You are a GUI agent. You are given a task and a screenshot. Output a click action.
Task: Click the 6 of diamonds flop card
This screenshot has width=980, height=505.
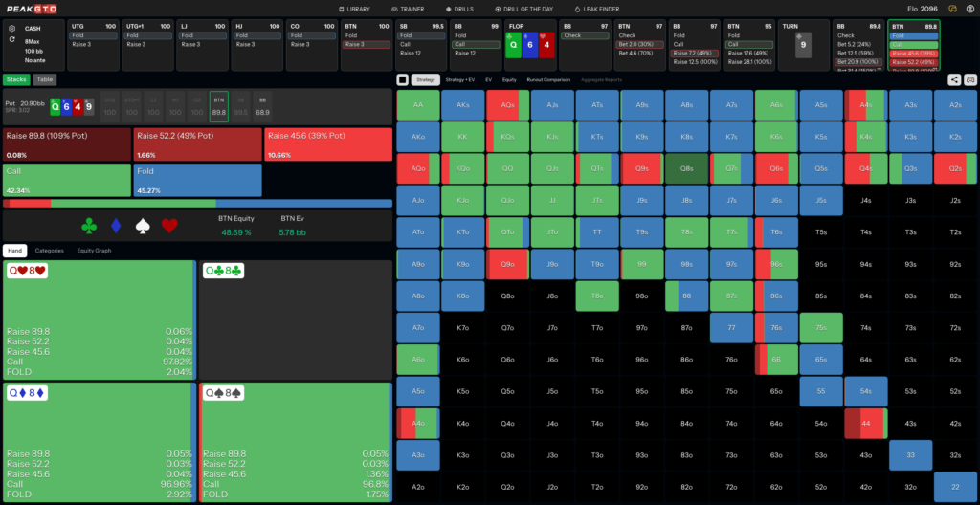tap(530, 46)
